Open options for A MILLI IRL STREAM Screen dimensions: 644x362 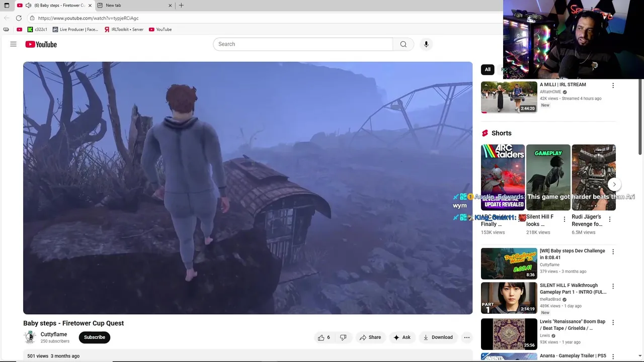click(613, 86)
